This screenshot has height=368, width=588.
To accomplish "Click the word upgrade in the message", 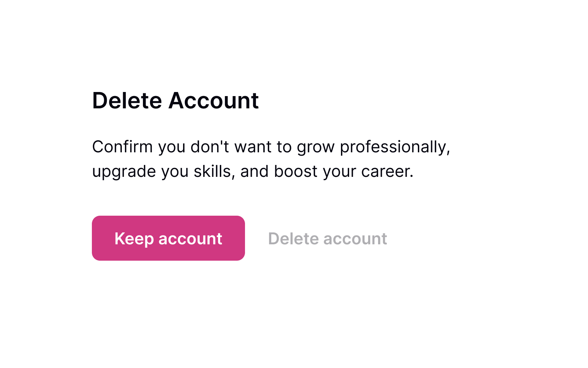I will point(124,172).
